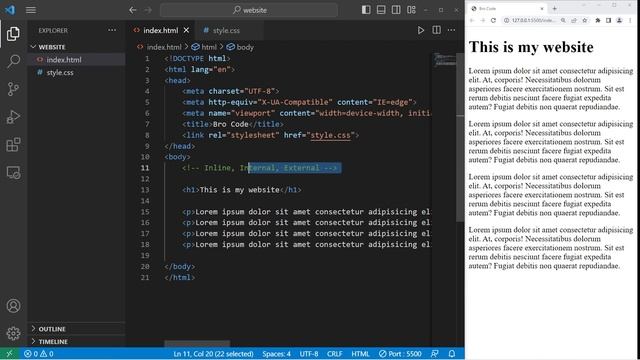Viewport: 640px width, 360px height.
Task: Open the feedback icon in status bar
Action: pos(435,353)
